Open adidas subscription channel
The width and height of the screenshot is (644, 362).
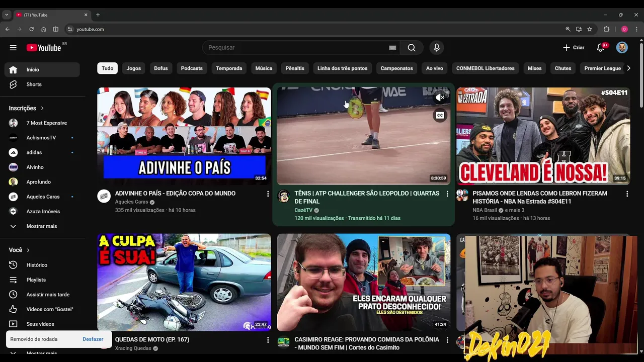(42, 152)
